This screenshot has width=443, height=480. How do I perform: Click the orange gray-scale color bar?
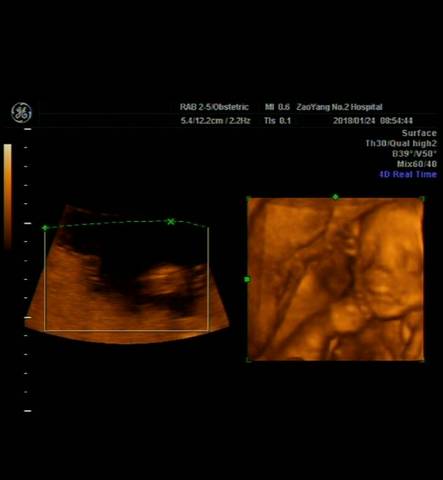pos(7,197)
